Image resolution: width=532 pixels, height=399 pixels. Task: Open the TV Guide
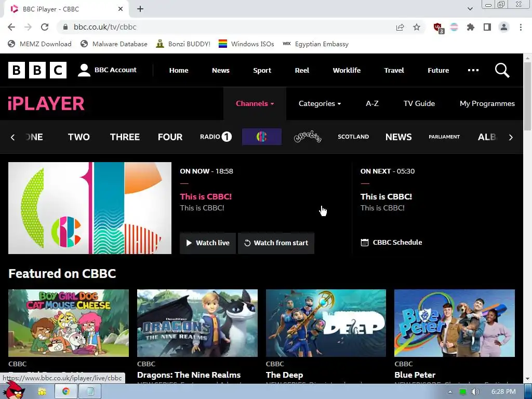(419, 103)
